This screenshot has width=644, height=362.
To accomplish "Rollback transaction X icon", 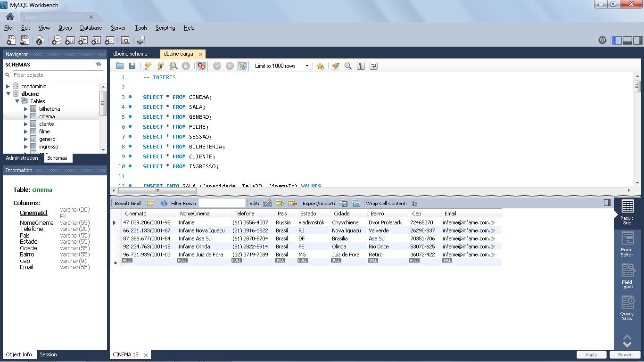I will tap(230, 66).
